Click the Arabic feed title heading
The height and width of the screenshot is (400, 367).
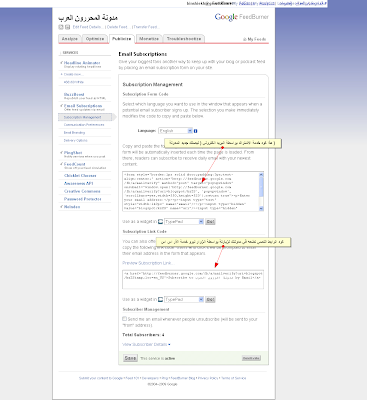click(88, 18)
